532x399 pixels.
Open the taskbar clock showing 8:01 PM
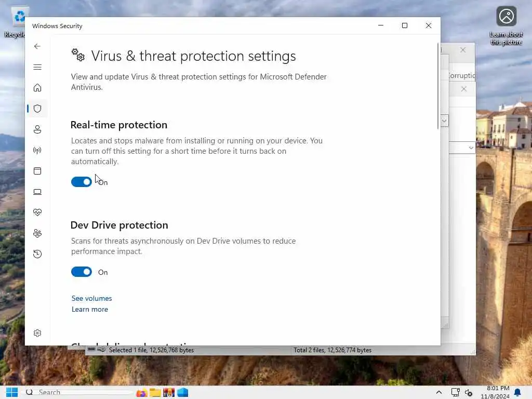(x=495, y=392)
